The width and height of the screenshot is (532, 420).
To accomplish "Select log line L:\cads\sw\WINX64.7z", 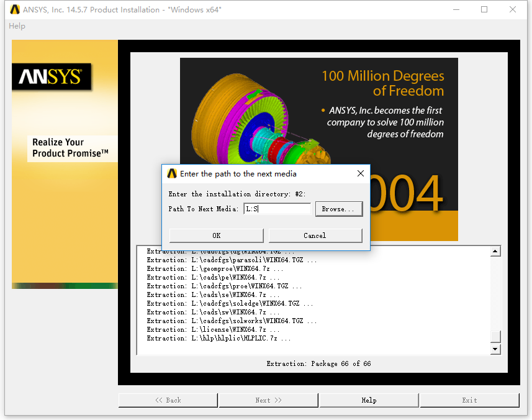I will [x=213, y=313].
